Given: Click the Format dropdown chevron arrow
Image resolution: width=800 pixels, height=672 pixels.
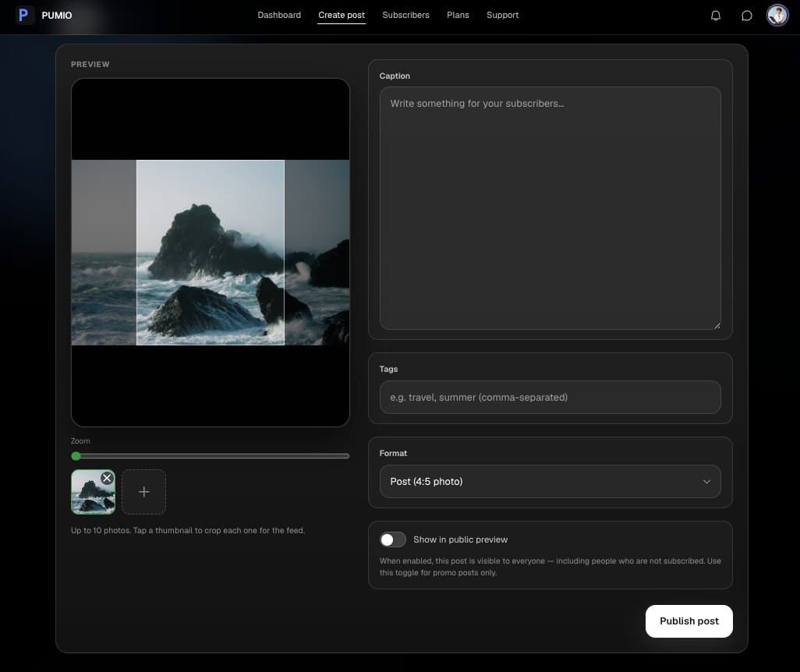Looking at the screenshot, I should tap(706, 482).
